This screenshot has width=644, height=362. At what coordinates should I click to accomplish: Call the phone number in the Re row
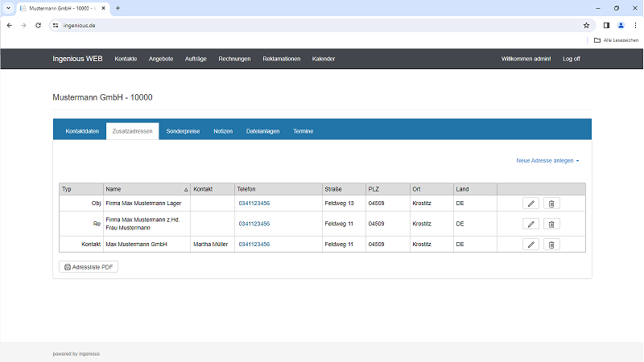[254, 224]
